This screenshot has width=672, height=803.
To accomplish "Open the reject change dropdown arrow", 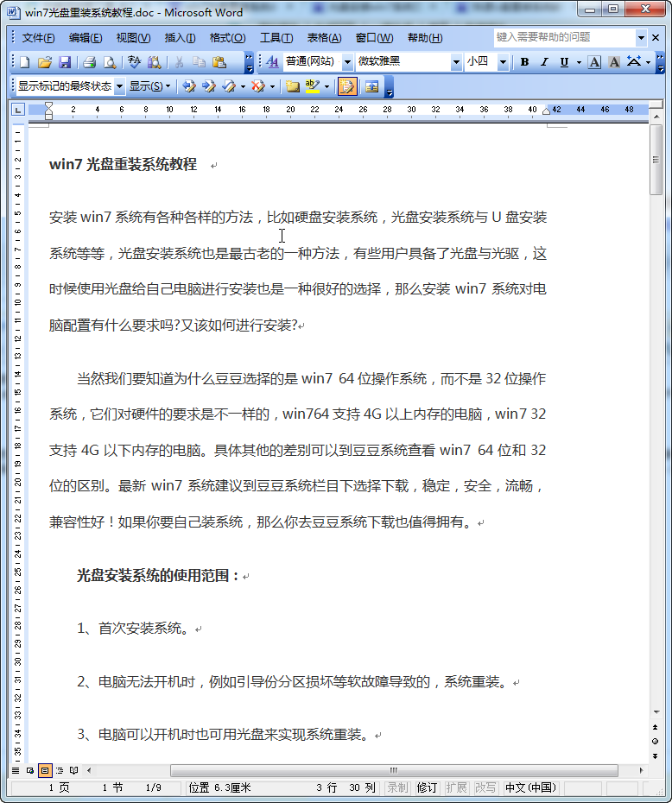I will 272,86.
